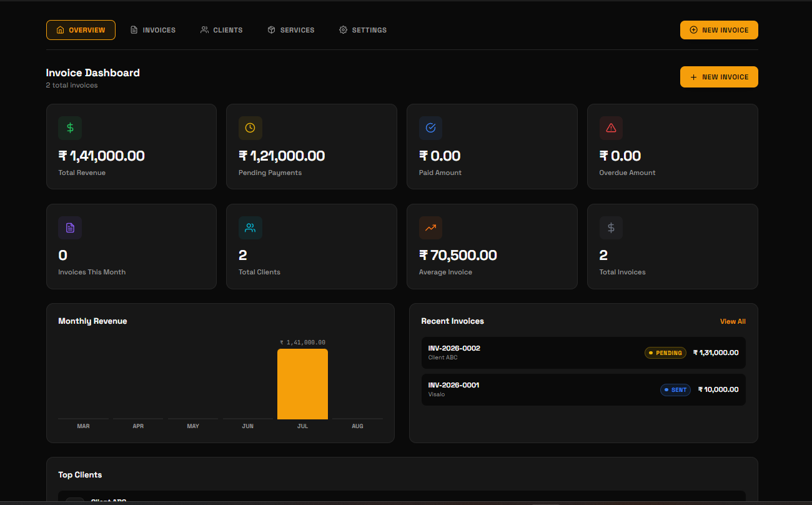Viewport: 812px width, 505px height.
Task: Click the JUN month label in chart
Action: pyautogui.click(x=248, y=426)
